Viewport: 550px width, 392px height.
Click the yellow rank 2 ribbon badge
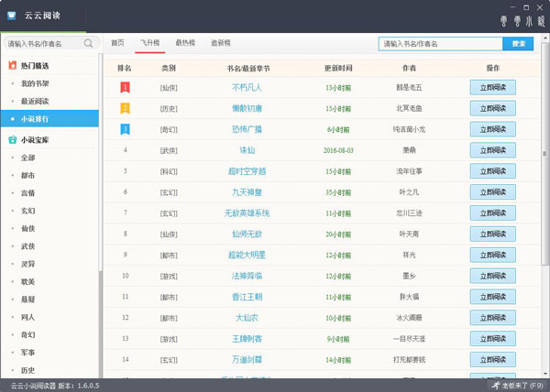pos(126,108)
